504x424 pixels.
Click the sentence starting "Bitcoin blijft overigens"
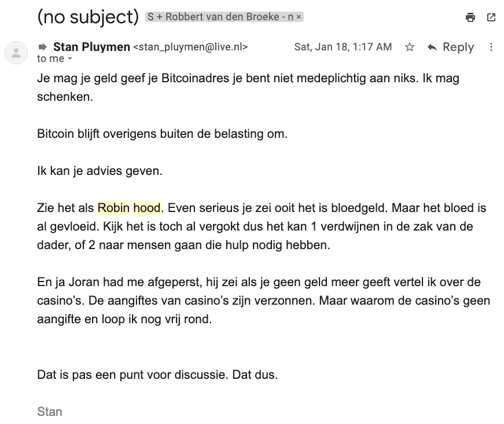(162, 134)
